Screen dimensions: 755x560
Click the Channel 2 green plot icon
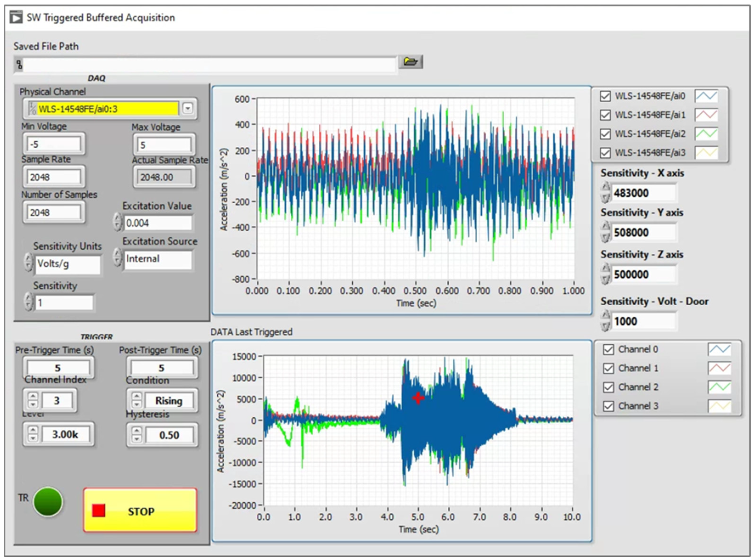(x=719, y=387)
